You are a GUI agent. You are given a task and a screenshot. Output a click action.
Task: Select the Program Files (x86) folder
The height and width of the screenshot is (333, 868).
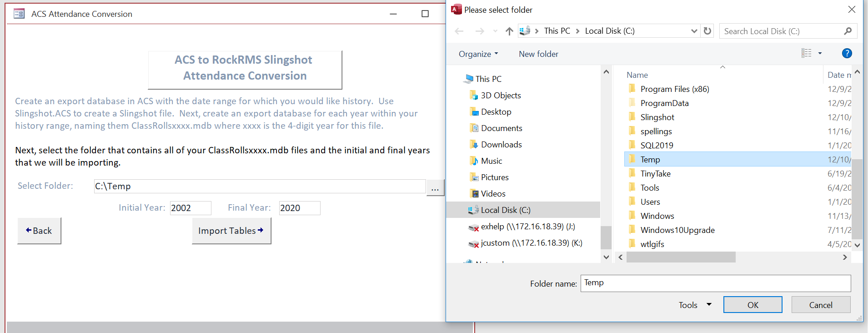[674, 89]
